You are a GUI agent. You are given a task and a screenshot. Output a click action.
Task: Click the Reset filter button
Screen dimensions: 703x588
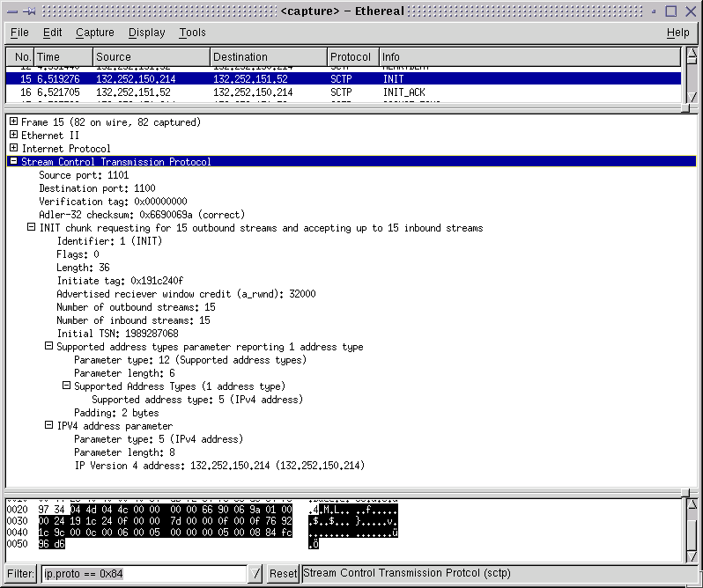pos(283,574)
